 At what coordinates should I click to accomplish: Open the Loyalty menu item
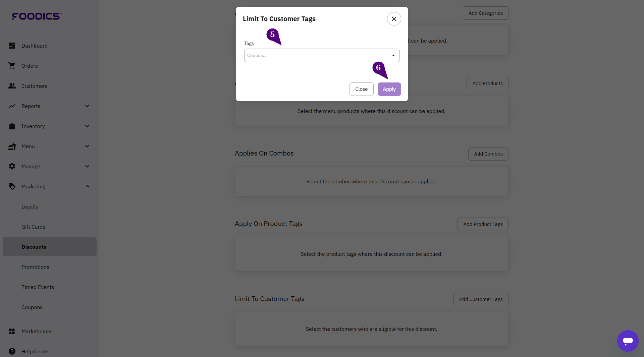click(30, 206)
